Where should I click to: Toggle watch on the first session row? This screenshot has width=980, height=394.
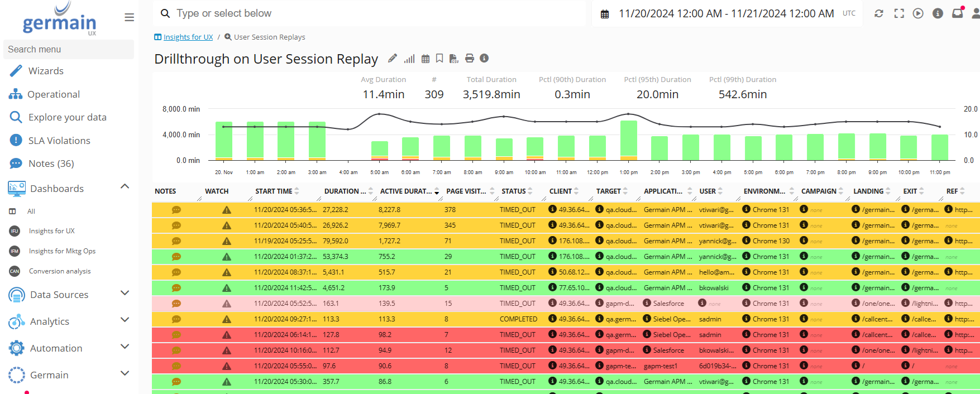click(x=227, y=210)
